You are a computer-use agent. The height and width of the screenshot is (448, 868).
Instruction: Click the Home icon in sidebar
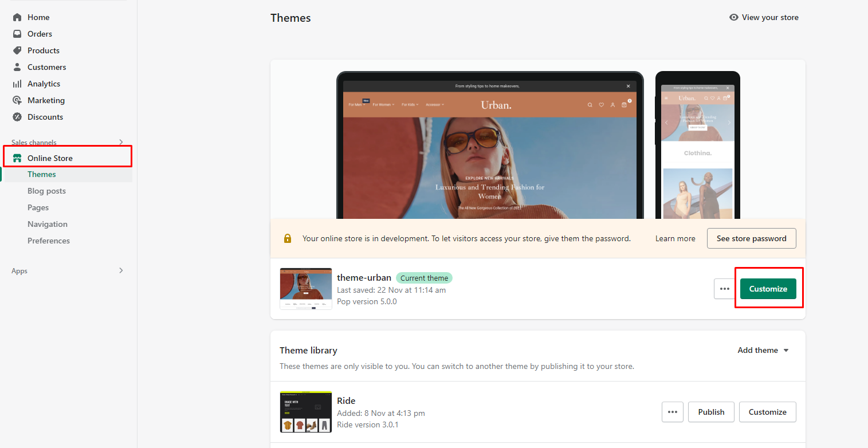pyautogui.click(x=17, y=17)
